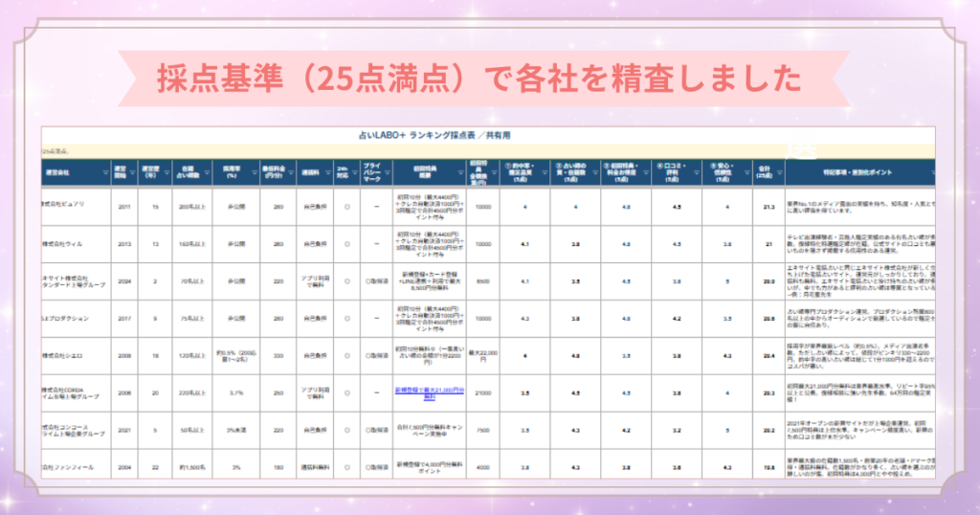980x515 pixels.
Task: Open the 採用率(%) column filter arrow
Action: (255, 173)
